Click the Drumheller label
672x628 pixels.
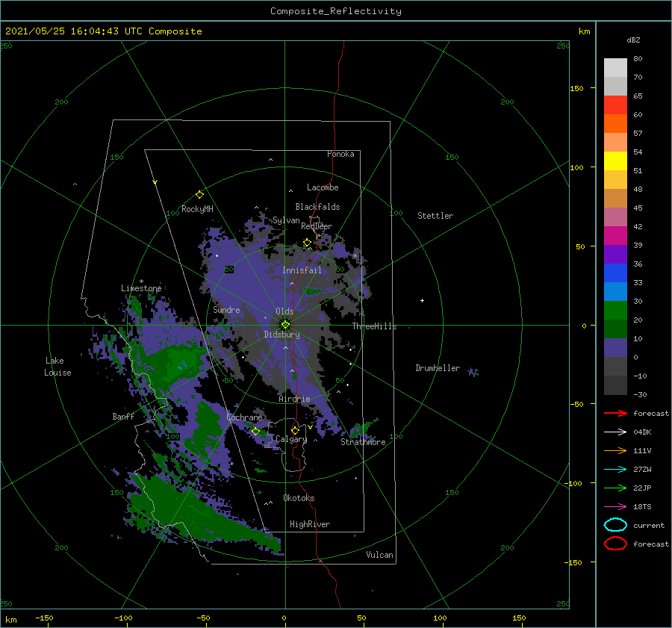(438, 368)
